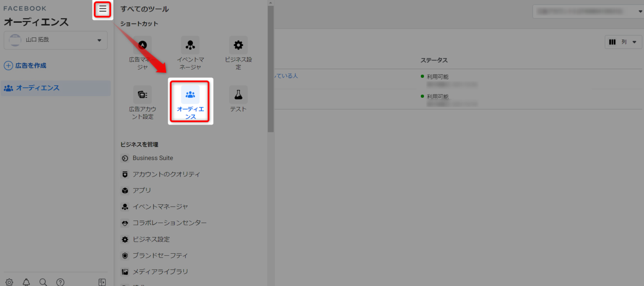The image size is (644, 286).
Task: Open the hamburger all-tools menu
Action: [103, 9]
